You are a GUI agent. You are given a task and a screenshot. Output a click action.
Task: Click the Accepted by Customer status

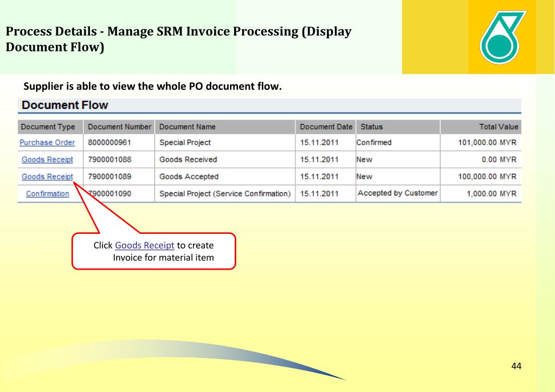[x=397, y=193]
